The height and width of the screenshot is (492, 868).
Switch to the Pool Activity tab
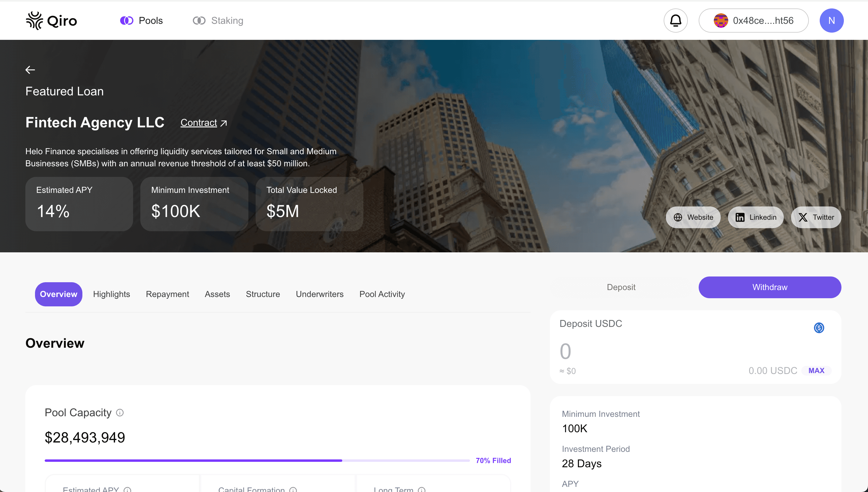pos(382,294)
